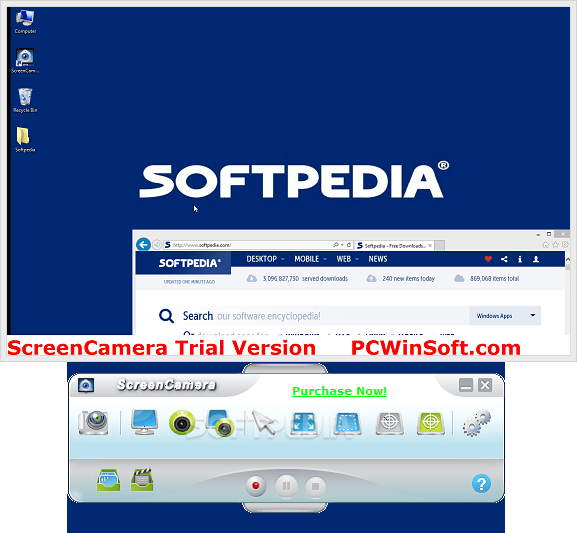Click the browser vertical scrollbar up arrow
This screenshot has height=533, width=577.
pyautogui.click(x=567, y=259)
